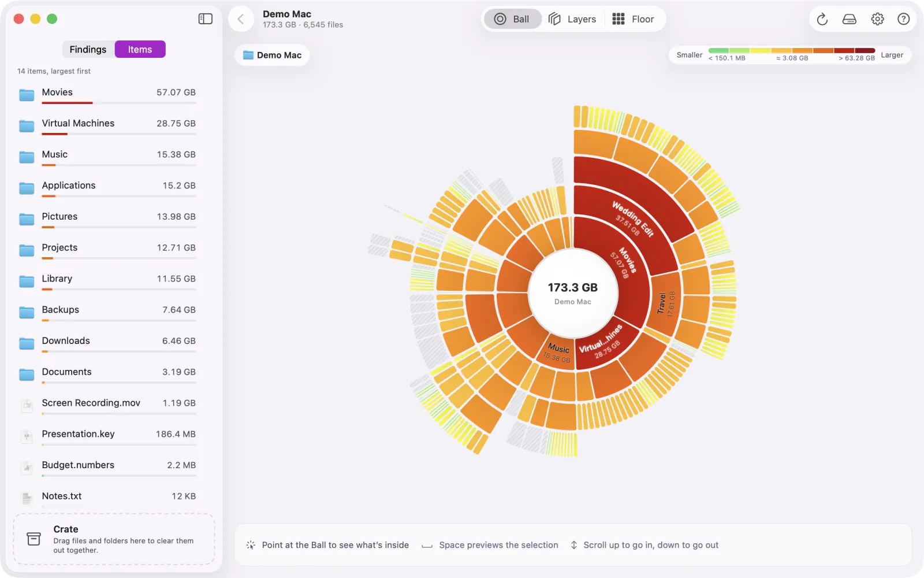Select the Music row
The height and width of the screenshot is (578, 924).
[x=107, y=157]
